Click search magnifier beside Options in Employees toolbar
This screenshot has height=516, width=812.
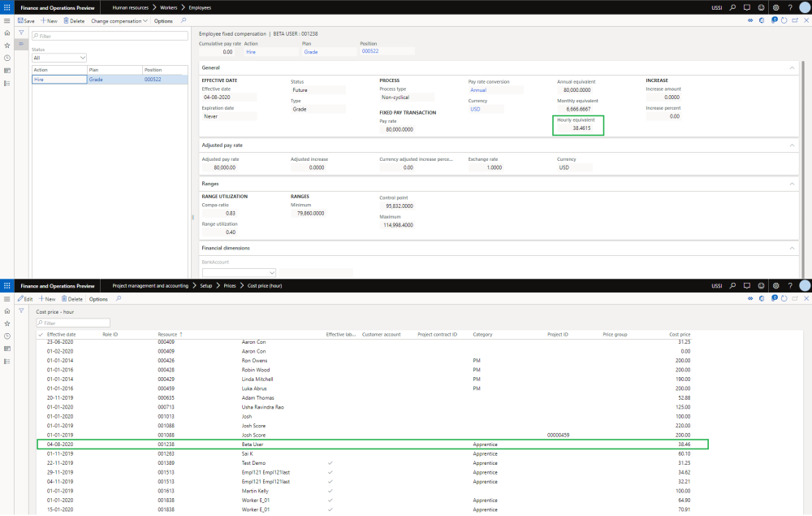183,20
